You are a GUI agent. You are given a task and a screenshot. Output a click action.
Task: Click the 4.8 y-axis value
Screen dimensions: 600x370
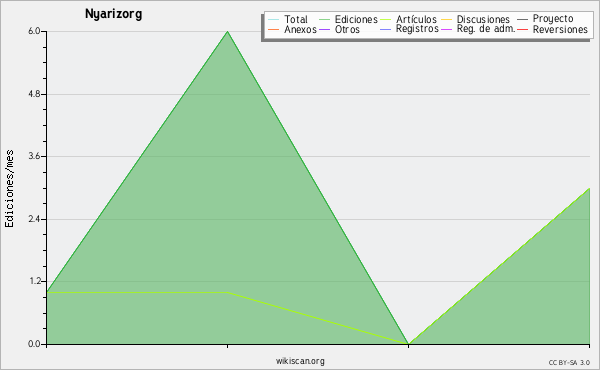coord(34,94)
